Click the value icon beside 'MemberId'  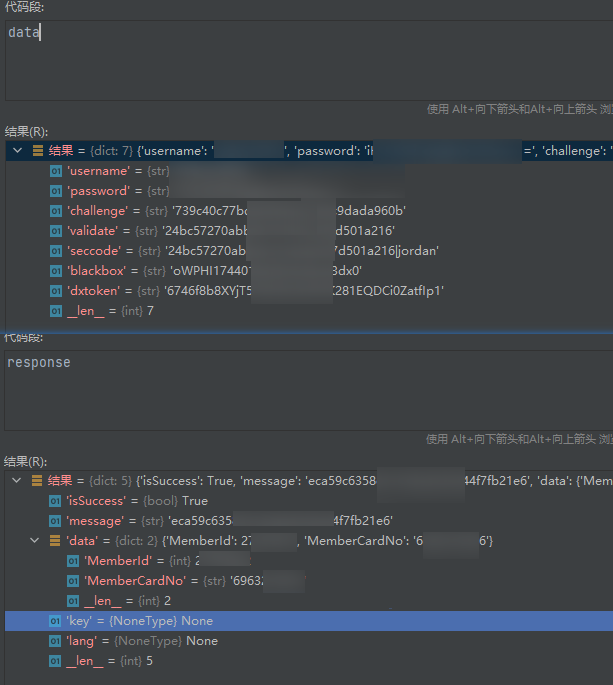pyautogui.click(x=73, y=560)
